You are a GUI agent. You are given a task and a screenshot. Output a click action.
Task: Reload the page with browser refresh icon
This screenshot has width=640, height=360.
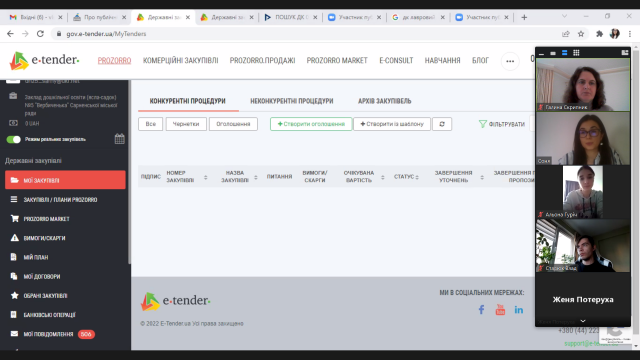coord(40,34)
